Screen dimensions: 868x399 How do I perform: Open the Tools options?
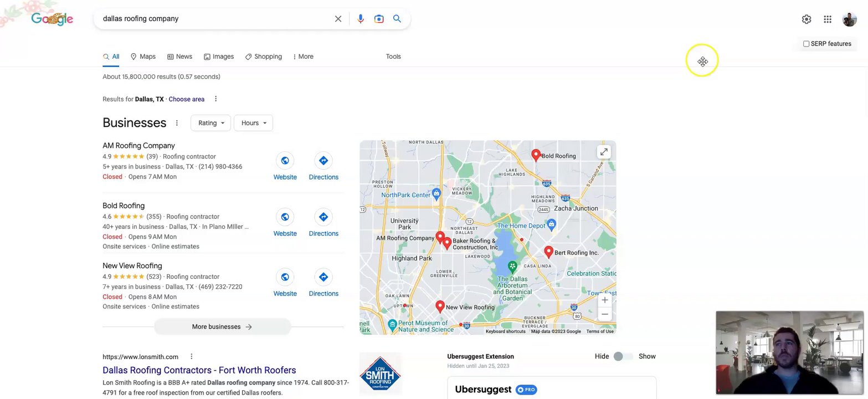point(393,57)
